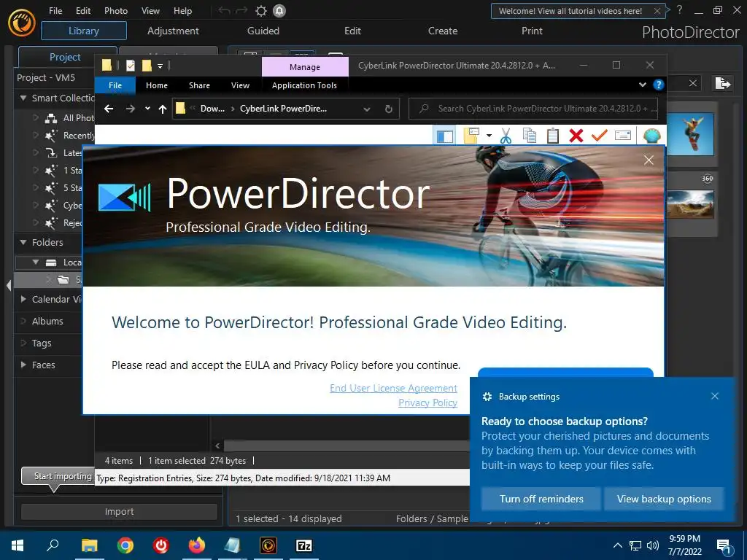Screen dimensions: 747x560
Task: Click the red X delete icon
Action: point(576,136)
